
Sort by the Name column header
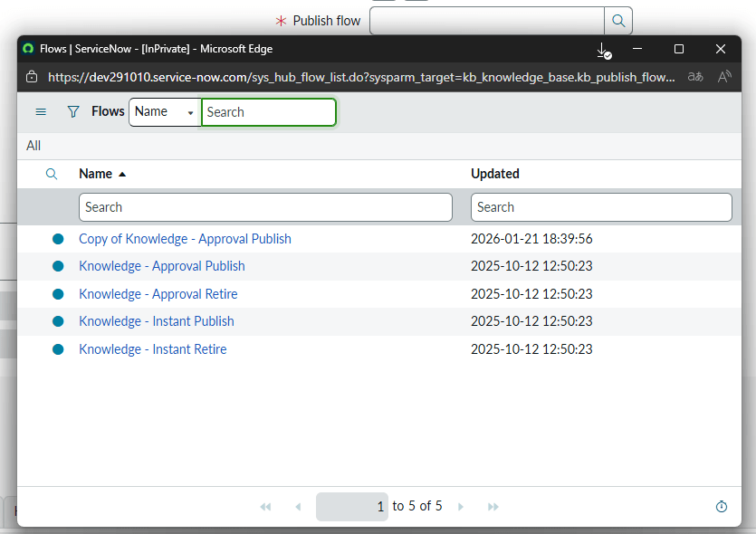point(96,174)
